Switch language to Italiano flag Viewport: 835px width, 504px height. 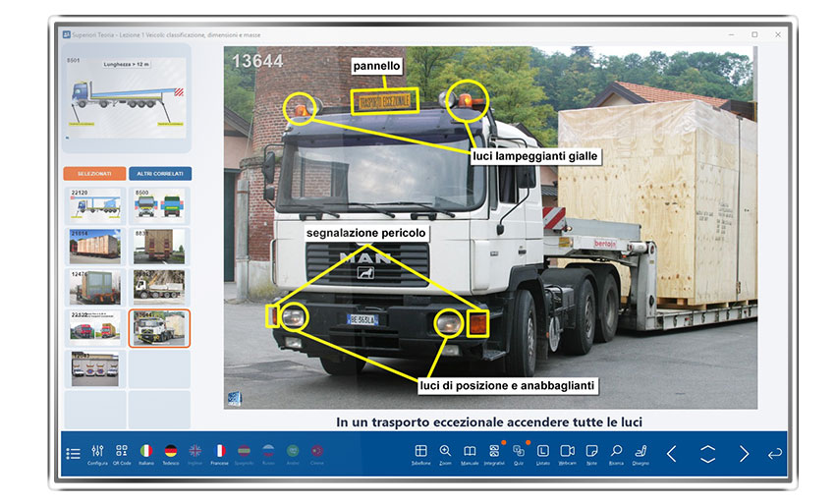click(x=146, y=452)
